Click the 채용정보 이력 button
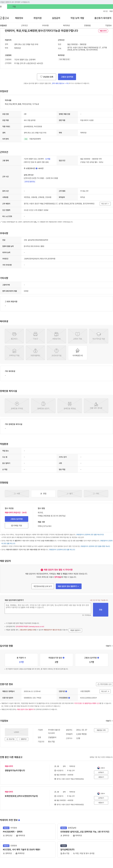The width and height of the screenshot is (113, 868). [101, 730]
